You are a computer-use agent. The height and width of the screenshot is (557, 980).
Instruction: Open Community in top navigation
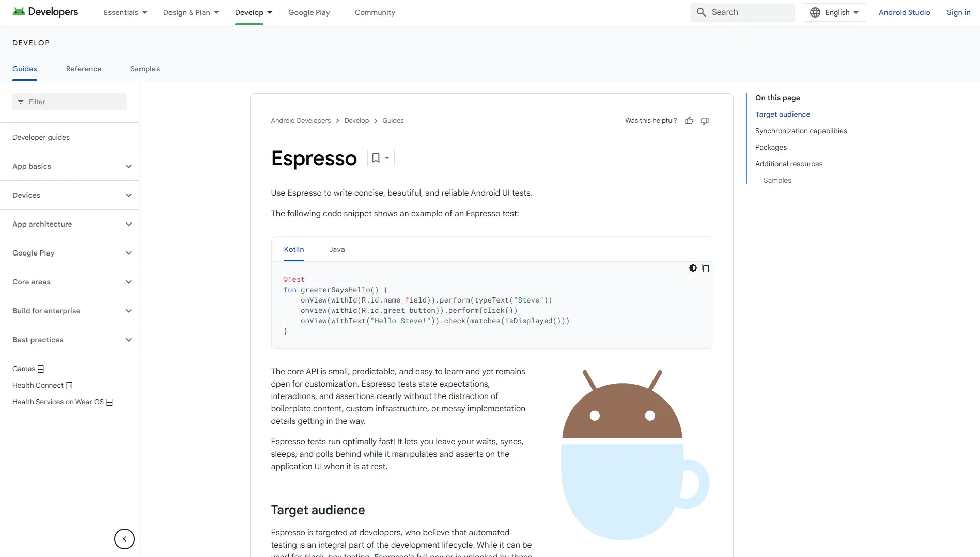point(375,12)
